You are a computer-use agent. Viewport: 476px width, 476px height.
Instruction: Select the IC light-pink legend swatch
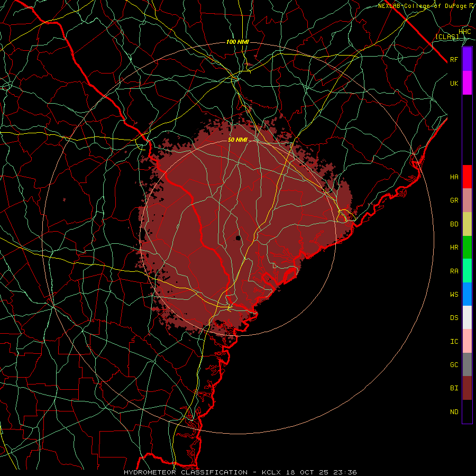coord(467,341)
